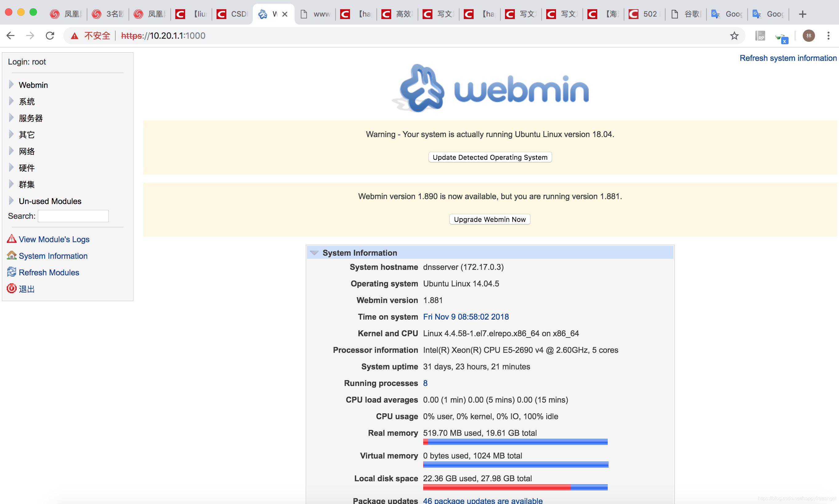Expand the 其它 category arrow

[11, 135]
